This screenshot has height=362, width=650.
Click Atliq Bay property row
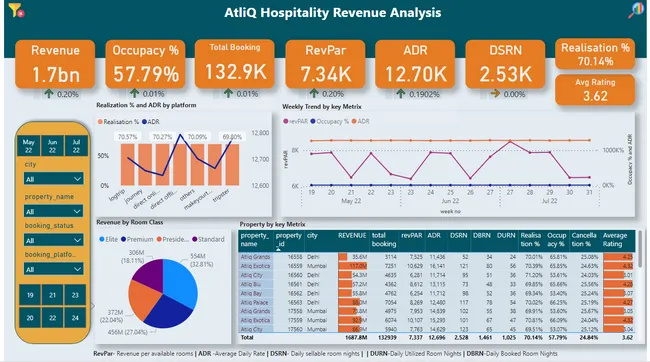click(x=437, y=294)
